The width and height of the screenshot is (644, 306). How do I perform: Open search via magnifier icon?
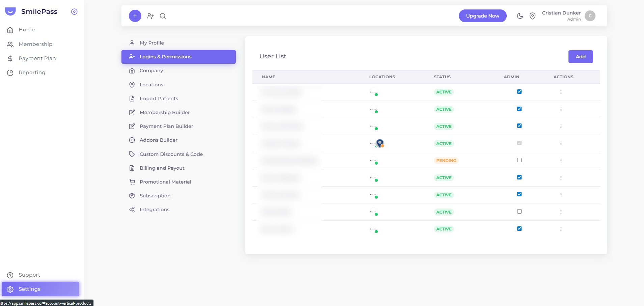pyautogui.click(x=163, y=16)
